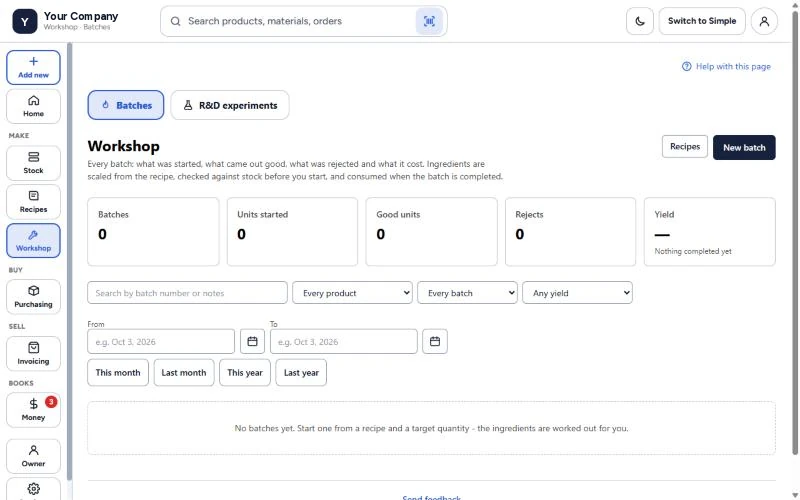Open the Any yield dropdown
This screenshot has height=500, width=800.
[577, 293]
